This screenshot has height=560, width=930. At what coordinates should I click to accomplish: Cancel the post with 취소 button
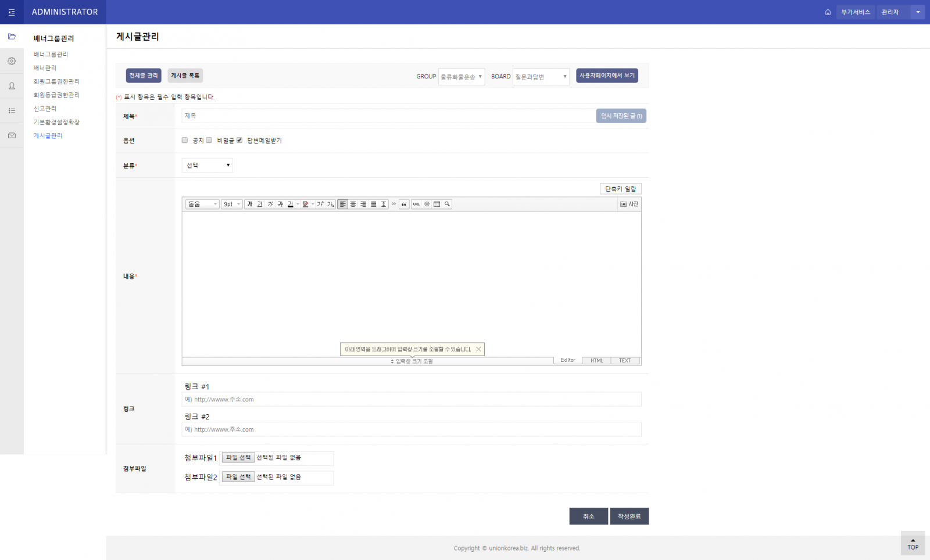click(x=589, y=516)
